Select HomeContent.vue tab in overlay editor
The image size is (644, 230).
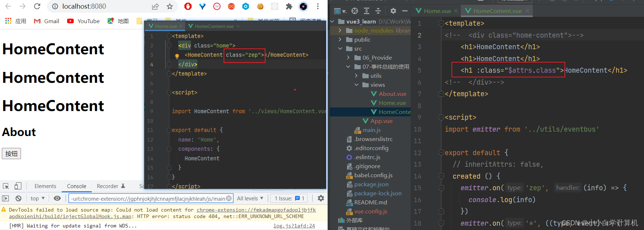point(214,26)
